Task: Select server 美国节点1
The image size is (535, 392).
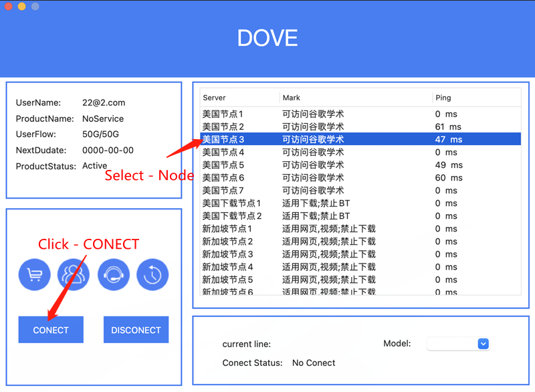Action: pyautogui.click(x=223, y=114)
